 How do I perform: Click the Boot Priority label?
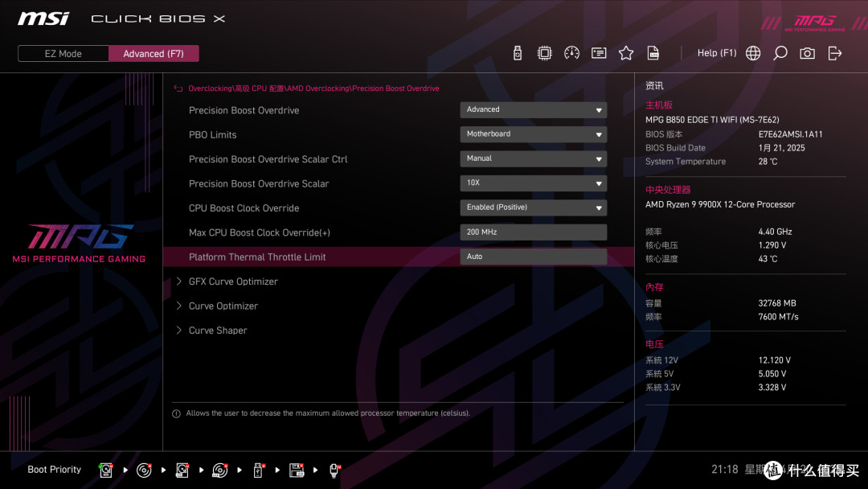(x=55, y=470)
